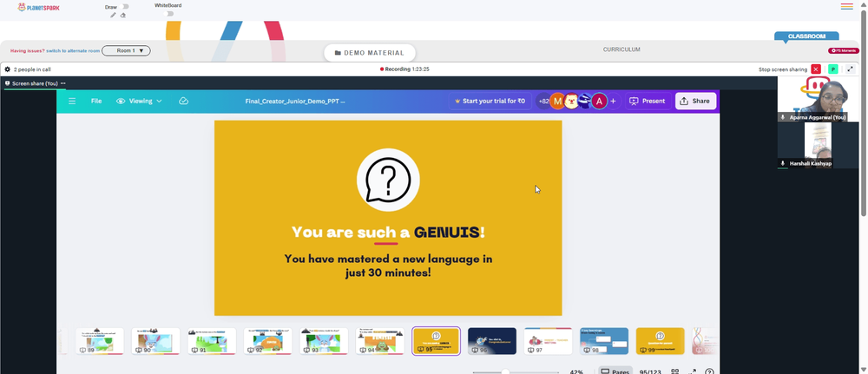Select slide thumbnail 93
868x374 pixels.
(324, 341)
